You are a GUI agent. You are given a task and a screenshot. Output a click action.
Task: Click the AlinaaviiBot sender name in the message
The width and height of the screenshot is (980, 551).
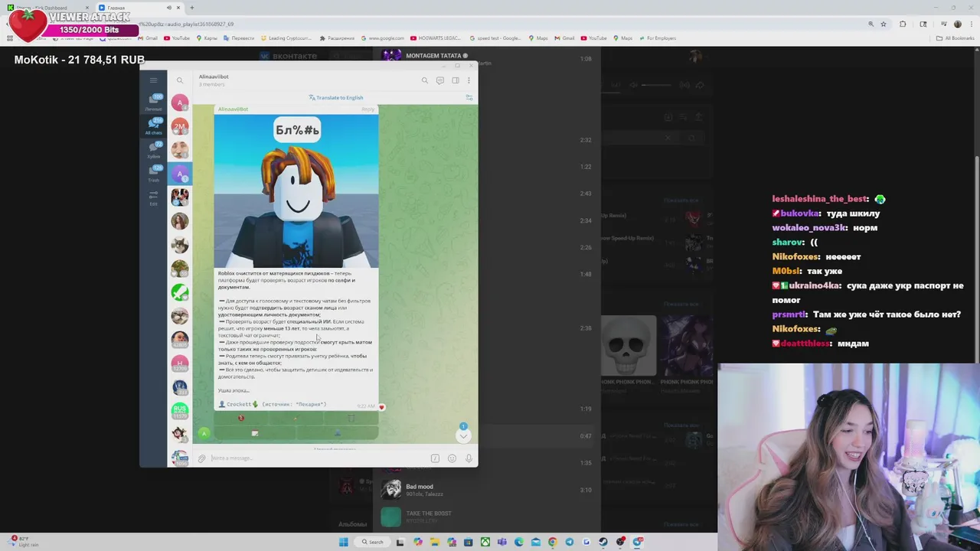[233, 109]
